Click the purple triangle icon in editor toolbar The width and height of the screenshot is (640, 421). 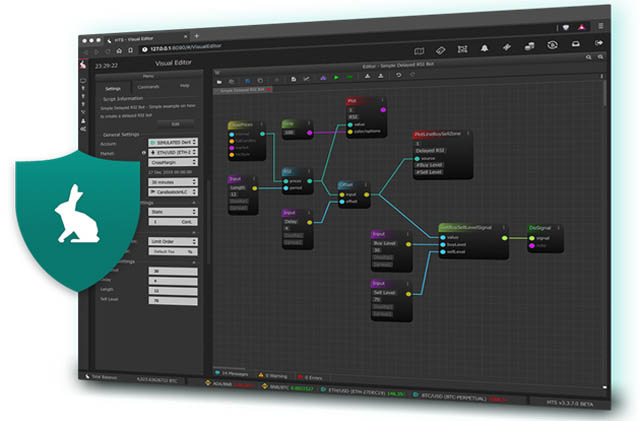[323, 78]
